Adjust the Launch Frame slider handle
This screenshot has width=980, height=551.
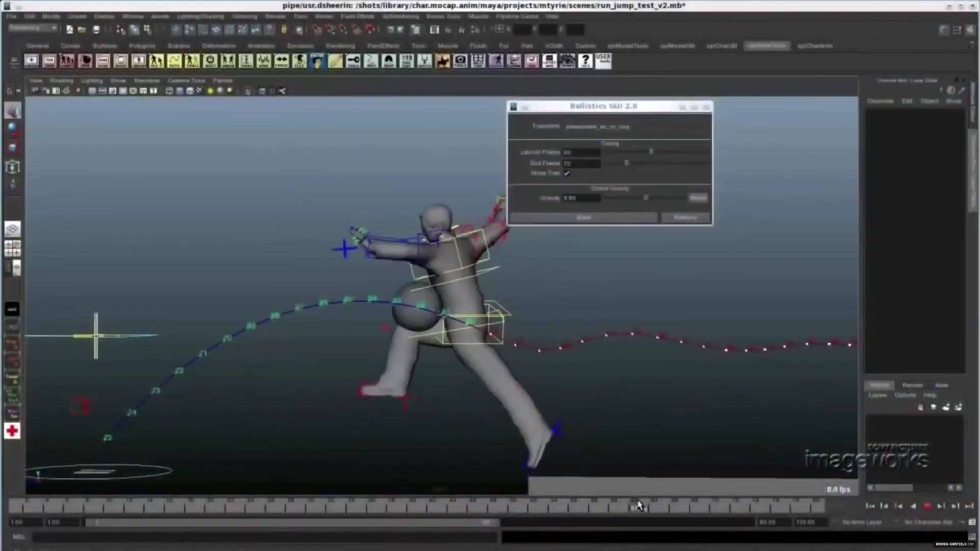coord(651,152)
